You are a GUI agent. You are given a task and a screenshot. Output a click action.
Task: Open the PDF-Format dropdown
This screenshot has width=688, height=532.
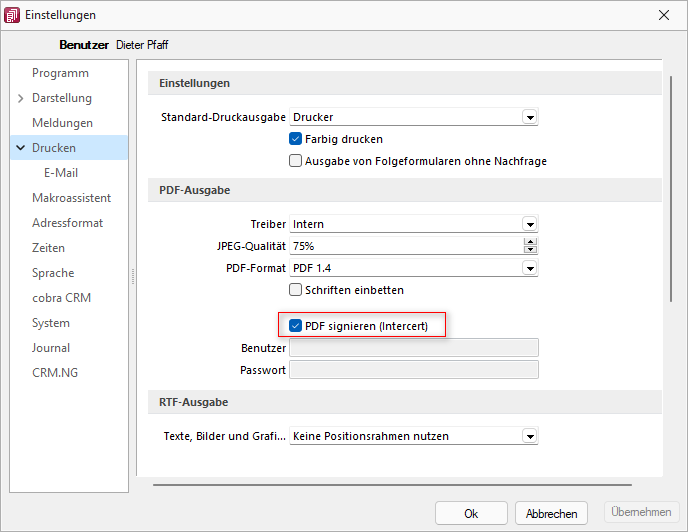[x=530, y=268]
